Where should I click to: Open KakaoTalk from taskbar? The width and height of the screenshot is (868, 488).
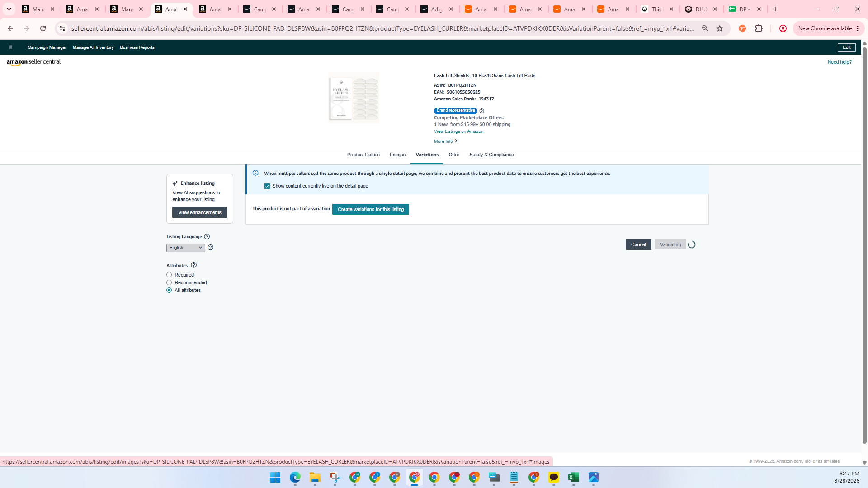click(x=553, y=478)
